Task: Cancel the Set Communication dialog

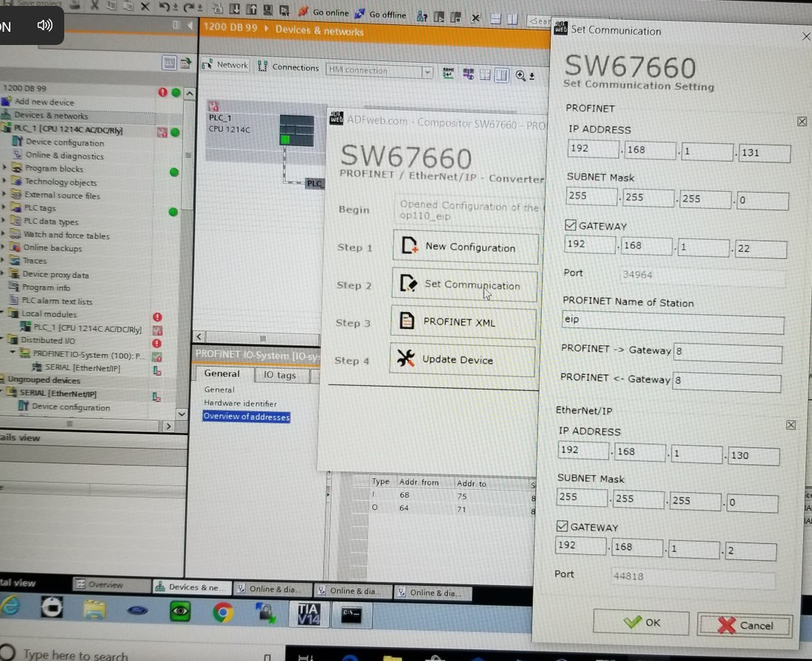Action: [x=745, y=626]
